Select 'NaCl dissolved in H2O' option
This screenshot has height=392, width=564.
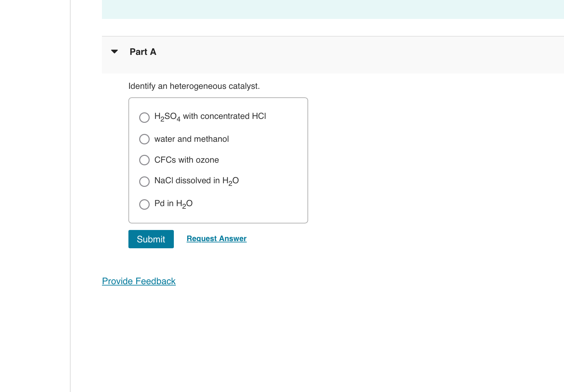click(x=144, y=182)
